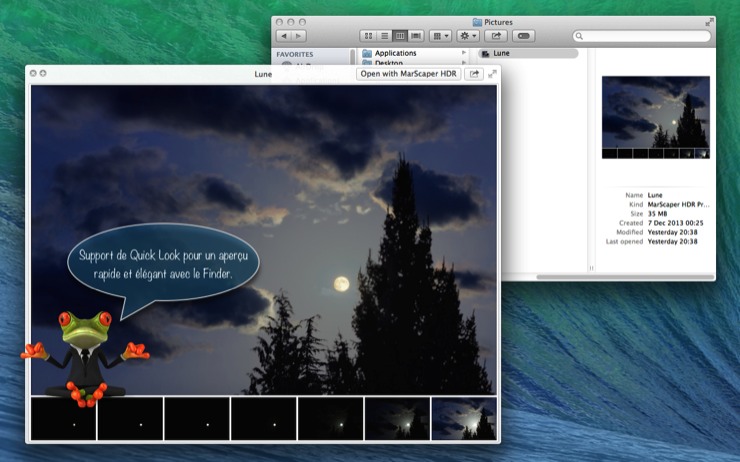Click the Edit Tags toolbar button

(524, 36)
